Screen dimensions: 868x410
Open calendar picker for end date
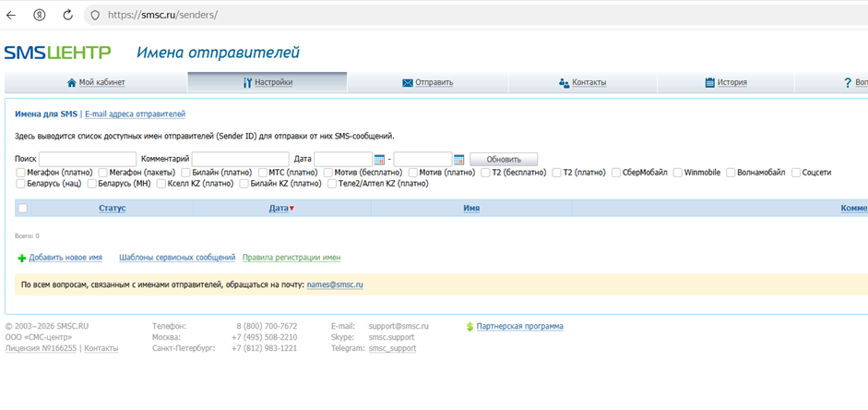(458, 160)
